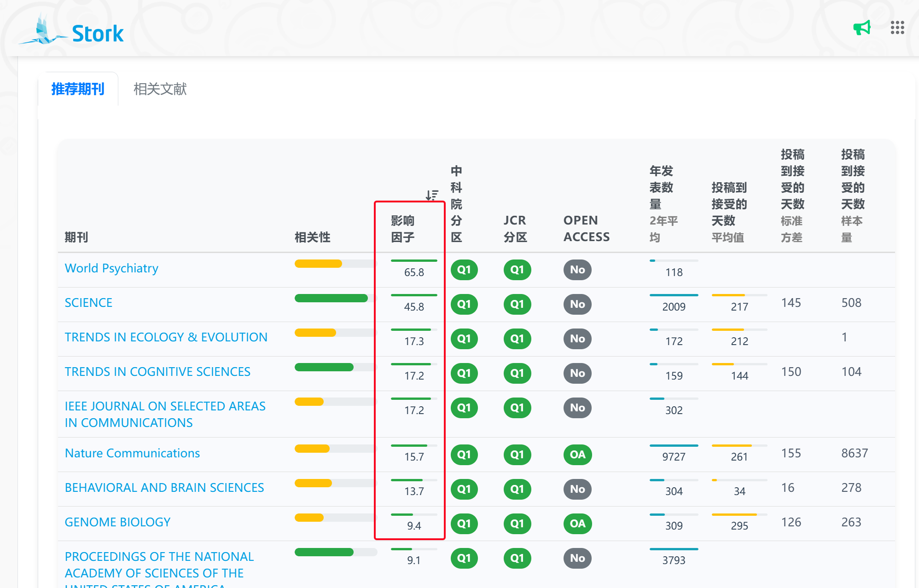This screenshot has width=919, height=588.
Task: Click the green relevance bar for SCIENCE
Action: [331, 299]
